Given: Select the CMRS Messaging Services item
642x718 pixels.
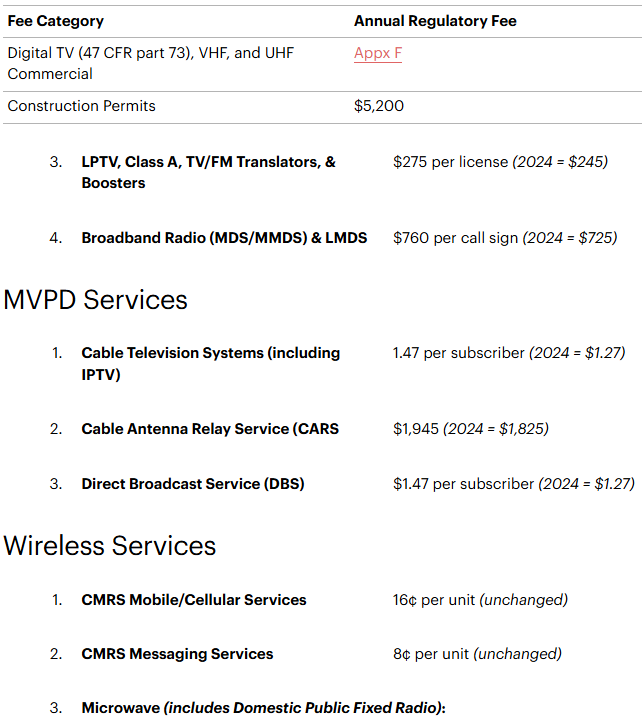Looking at the screenshot, I should coord(177,654).
